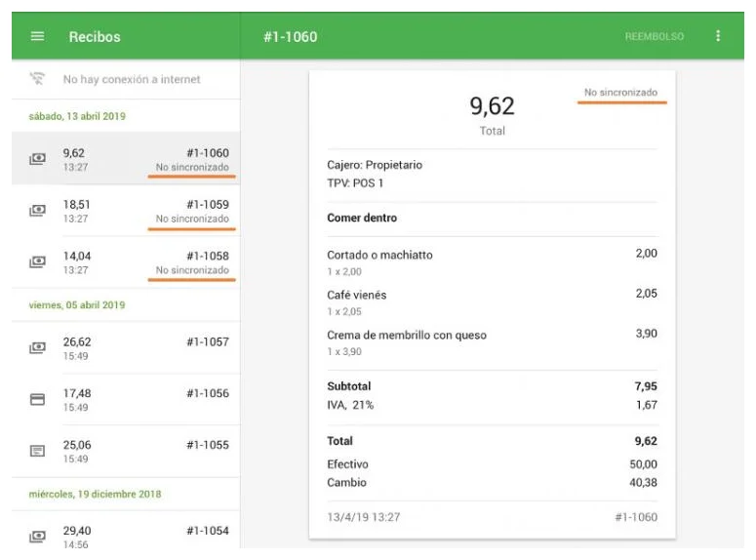Tap the no-internet wifi icon
Image resolution: width=756 pixels, height=560 pixels.
37,79
